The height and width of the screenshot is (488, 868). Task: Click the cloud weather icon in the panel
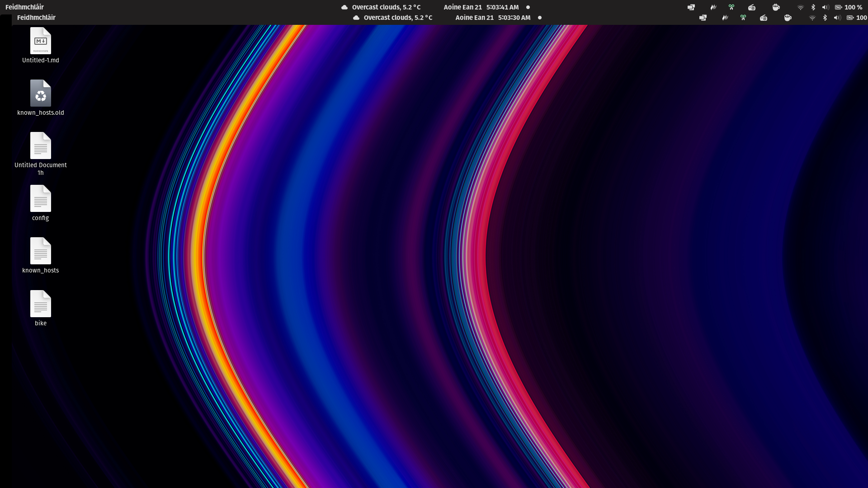tap(345, 7)
